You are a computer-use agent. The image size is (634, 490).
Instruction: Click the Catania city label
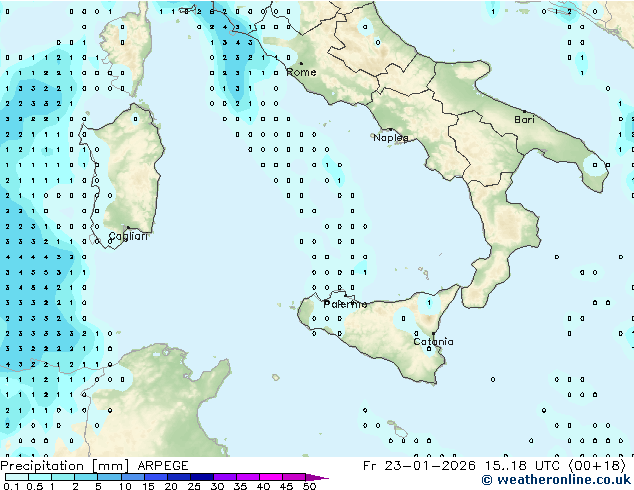(x=433, y=342)
